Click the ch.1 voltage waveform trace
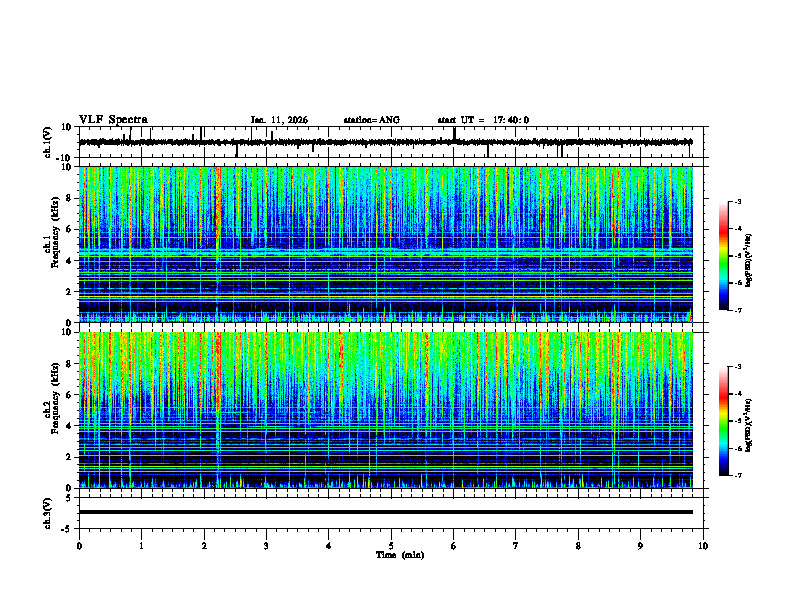 point(385,142)
